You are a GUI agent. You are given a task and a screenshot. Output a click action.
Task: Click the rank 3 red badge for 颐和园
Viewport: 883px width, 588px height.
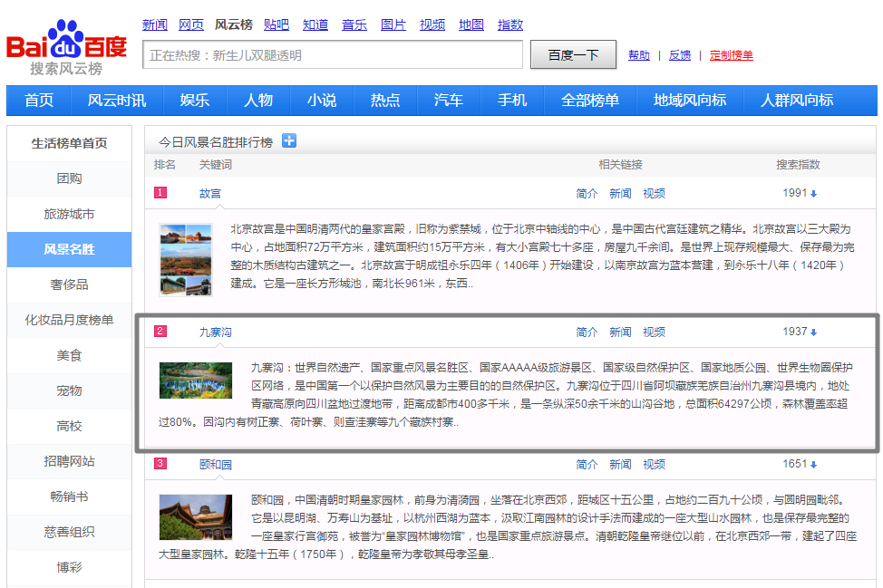[160, 464]
